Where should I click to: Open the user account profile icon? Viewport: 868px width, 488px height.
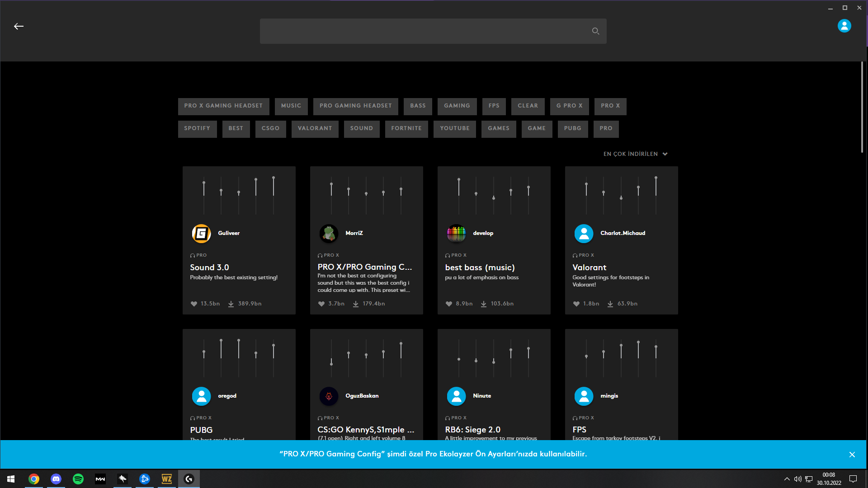(844, 26)
